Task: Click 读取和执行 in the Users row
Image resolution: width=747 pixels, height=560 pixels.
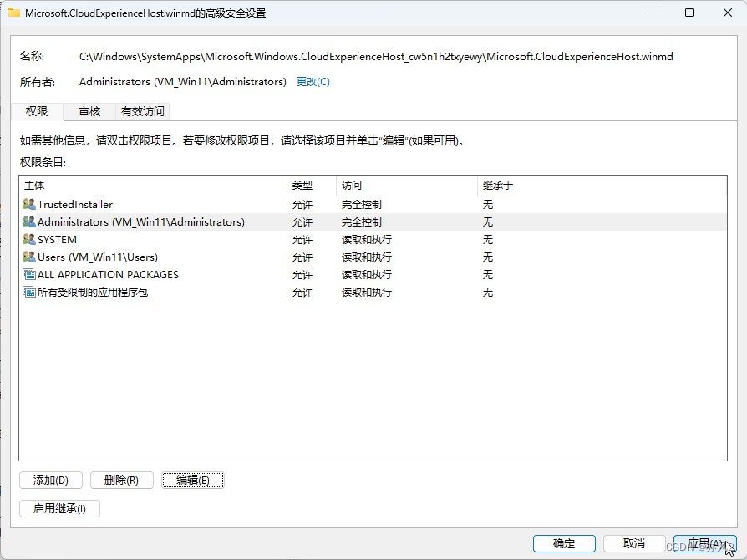Action: click(x=366, y=257)
